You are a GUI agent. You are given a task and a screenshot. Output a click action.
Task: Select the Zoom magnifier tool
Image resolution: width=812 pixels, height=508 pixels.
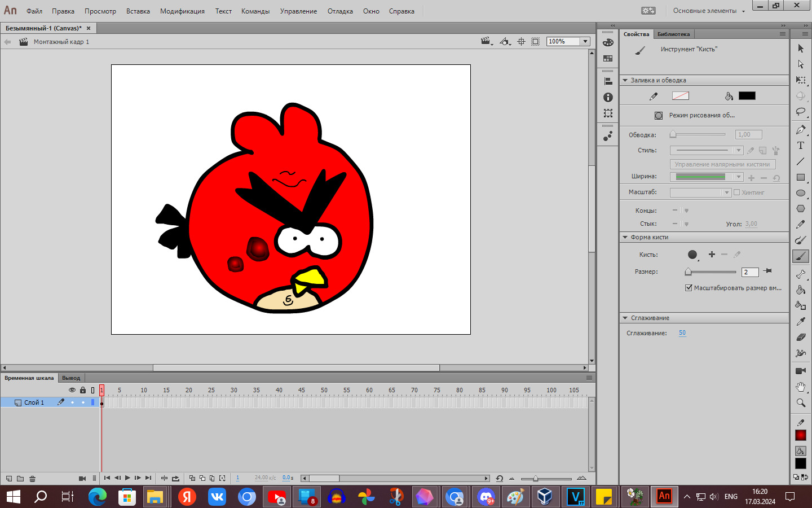click(800, 403)
